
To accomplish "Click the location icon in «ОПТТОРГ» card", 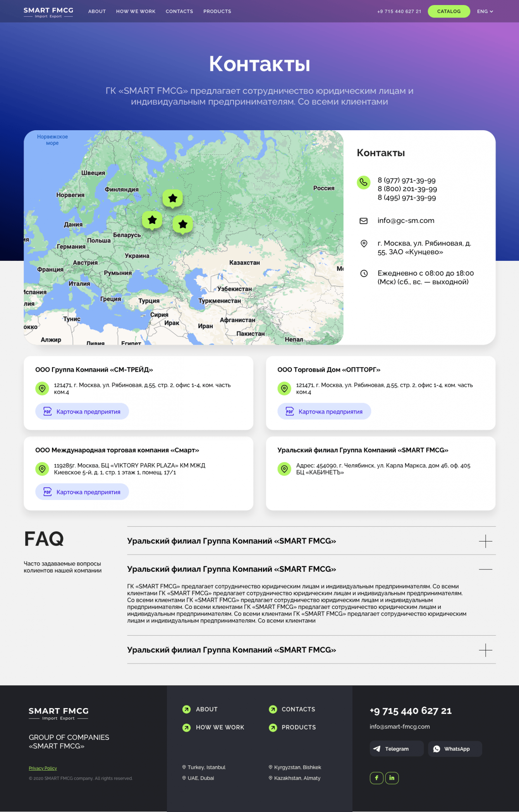I will 284,388.
